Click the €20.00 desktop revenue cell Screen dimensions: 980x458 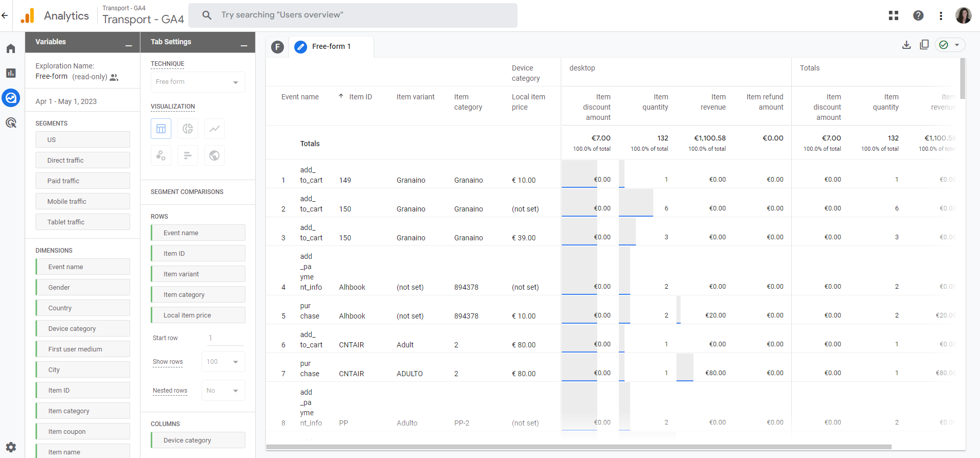pyautogui.click(x=716, y=315)
